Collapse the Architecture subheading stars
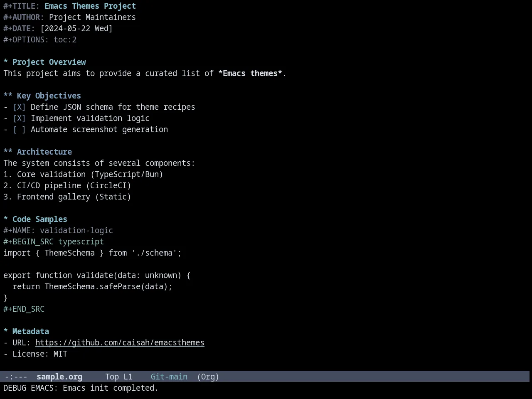532x399 pixels. pos(8,152)
